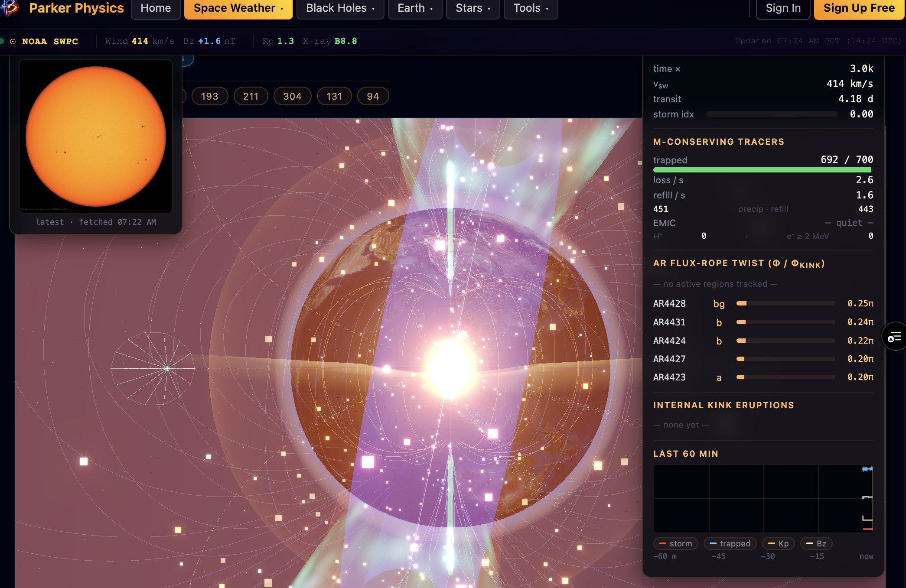Click the X-ray B8.8 readout

click(330, 41)
